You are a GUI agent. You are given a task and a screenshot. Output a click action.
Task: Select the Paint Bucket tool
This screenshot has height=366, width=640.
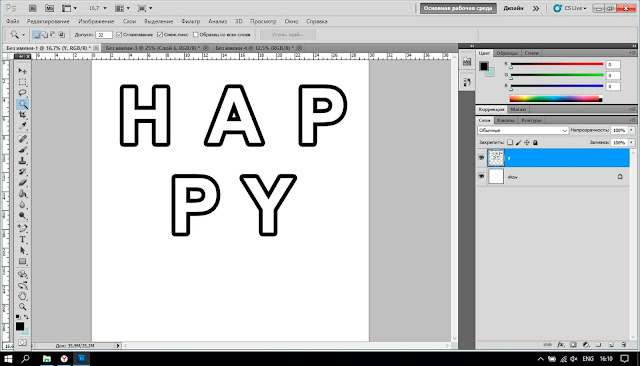pos(22,194)
